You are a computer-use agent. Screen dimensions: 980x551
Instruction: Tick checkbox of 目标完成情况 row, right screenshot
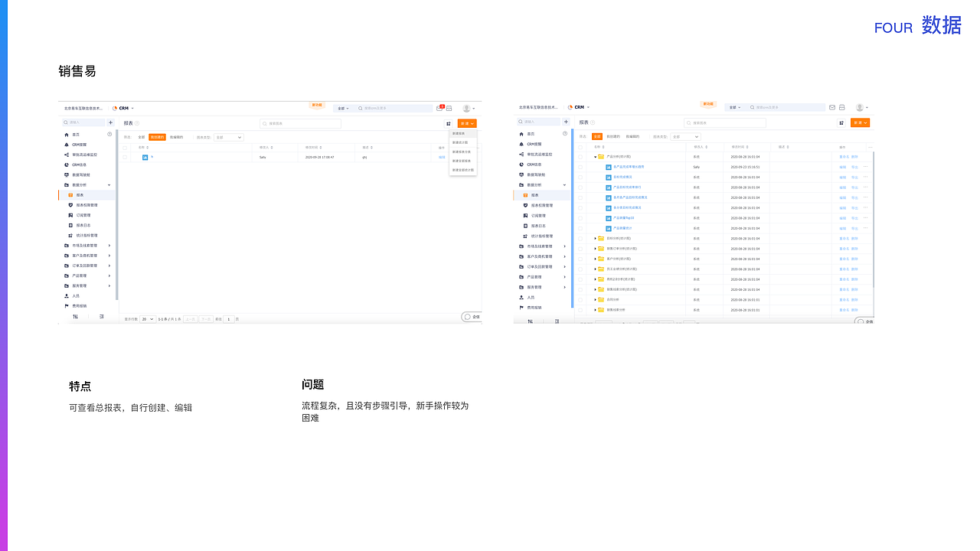(580, 177)
